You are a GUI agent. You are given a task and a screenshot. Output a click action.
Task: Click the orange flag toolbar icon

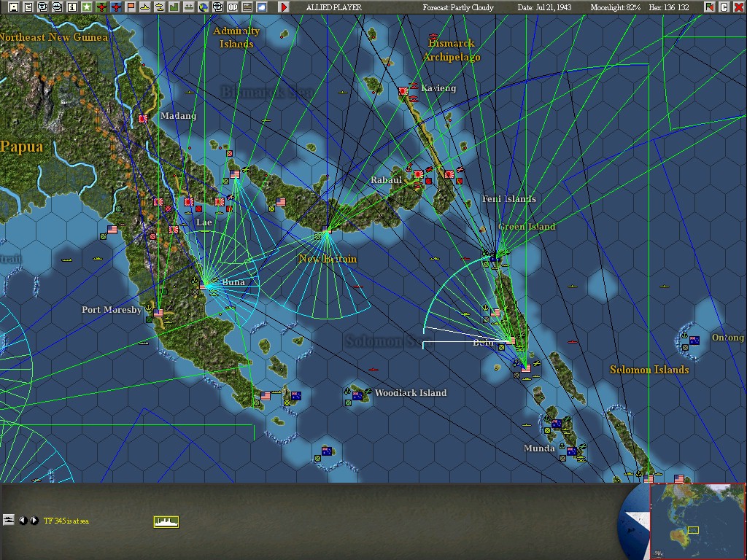pyautogui.click(x=131, y=7)
